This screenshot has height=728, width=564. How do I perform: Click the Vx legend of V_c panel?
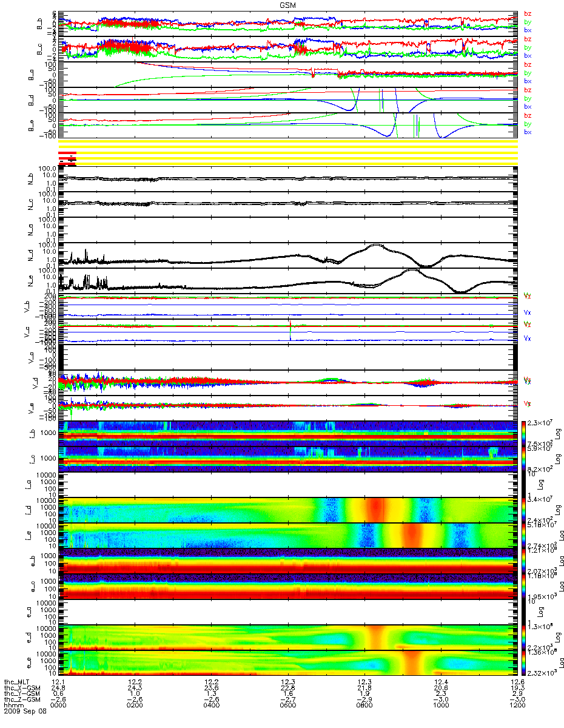(528, 338)
